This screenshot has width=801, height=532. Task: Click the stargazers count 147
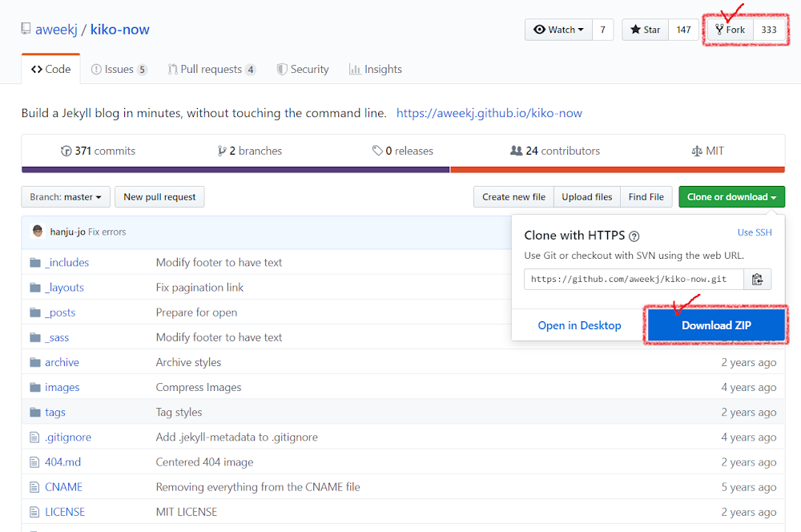683,30
